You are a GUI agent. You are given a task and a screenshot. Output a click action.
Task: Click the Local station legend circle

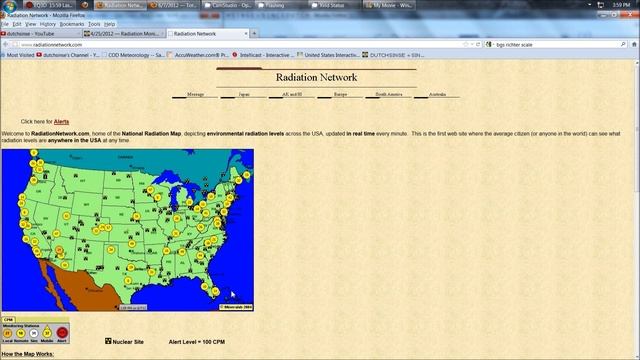7,333
